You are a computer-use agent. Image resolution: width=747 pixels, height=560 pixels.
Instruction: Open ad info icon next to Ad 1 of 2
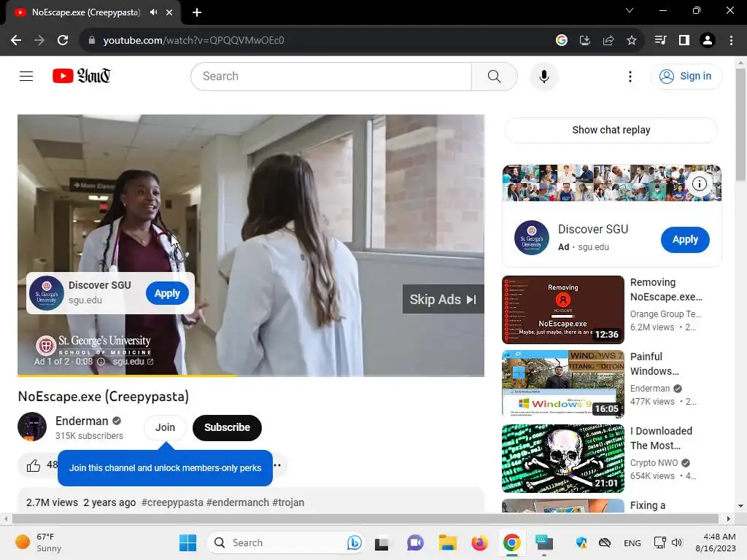pos(101,362)
